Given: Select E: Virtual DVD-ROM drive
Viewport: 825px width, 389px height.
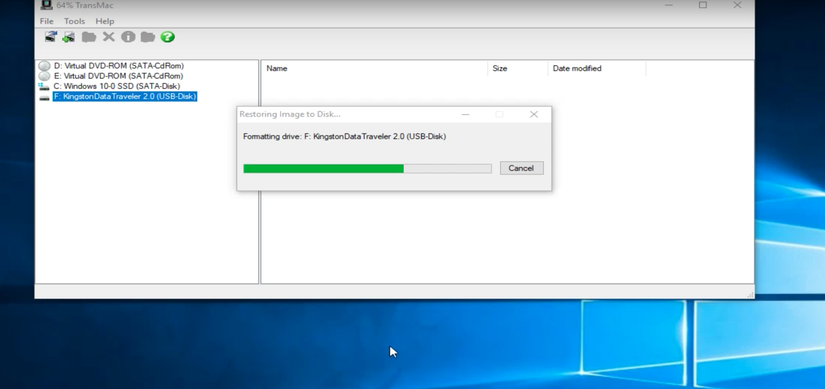Looking at the screenshot, I should (118, 76).
